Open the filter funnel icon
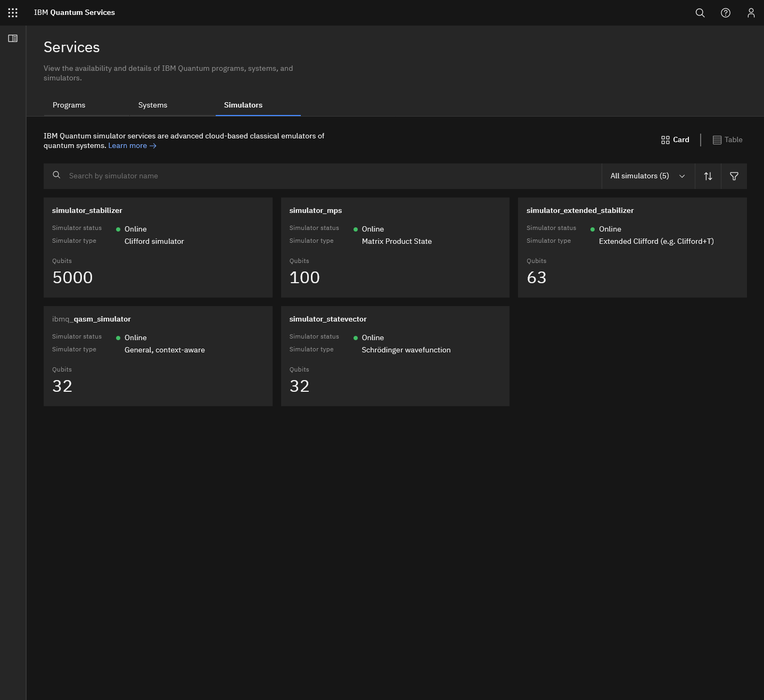The image size is (764, 700). pyautogui.click(x=734, y=176)
